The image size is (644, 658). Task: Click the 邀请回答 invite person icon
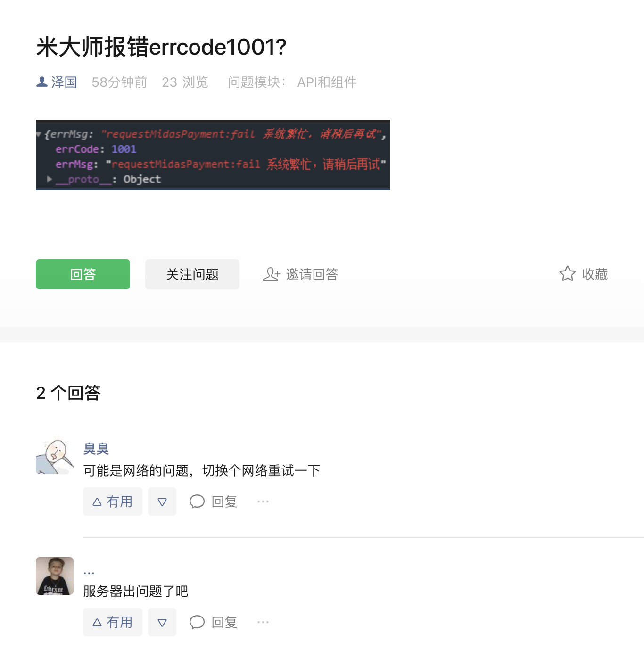pyautogui.click(x=271, y=274)
